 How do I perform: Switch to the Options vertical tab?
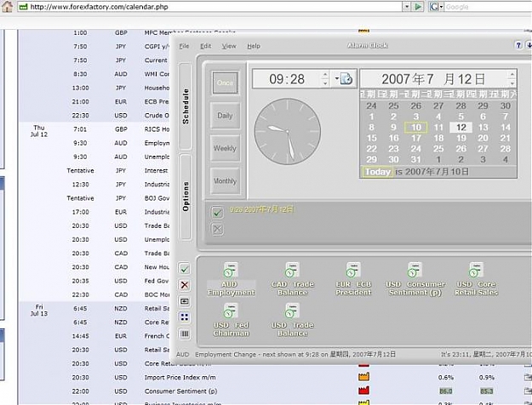point(186,197)
